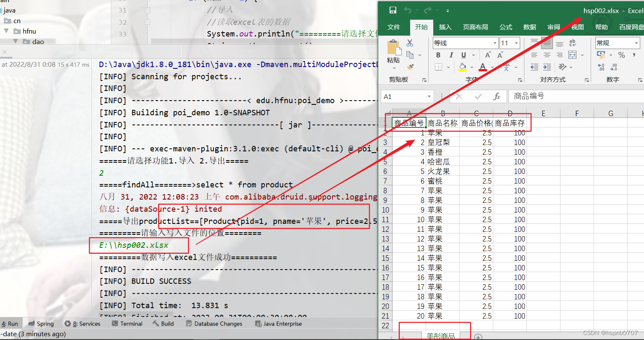Screen dimensions: 644x340
Task: Click the Redo arrow in Excel
Action: click(427, 10)
